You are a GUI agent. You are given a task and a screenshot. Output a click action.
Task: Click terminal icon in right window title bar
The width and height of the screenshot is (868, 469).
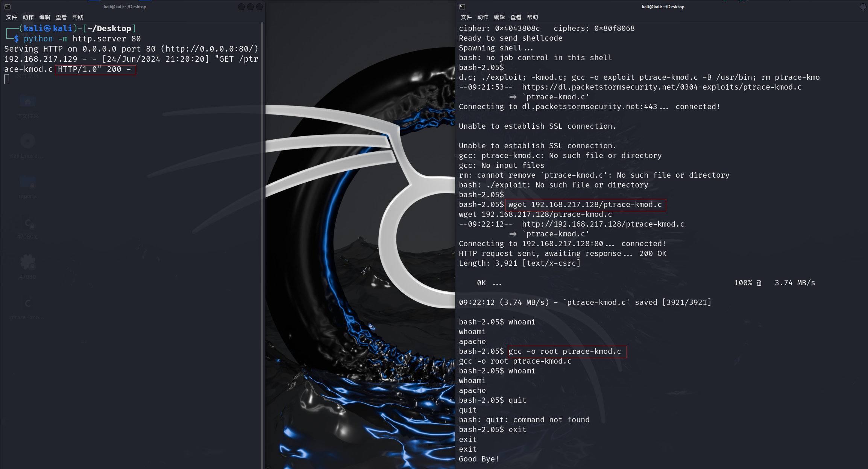(462, 6)
